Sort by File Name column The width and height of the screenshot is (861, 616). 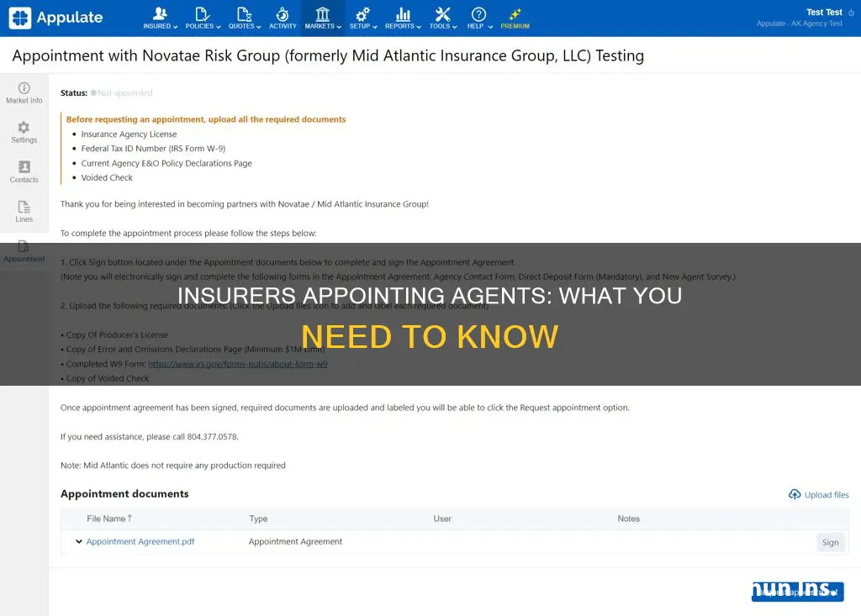coord(109,519)
